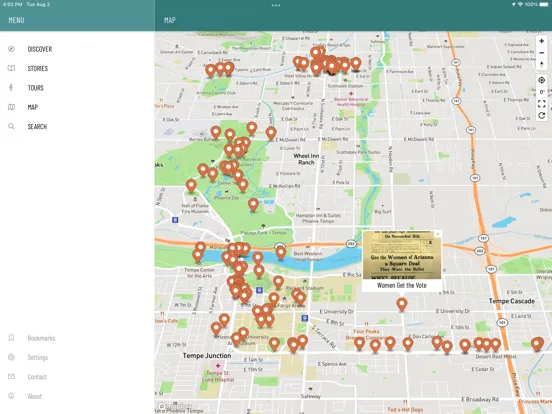Locate me with the geolocate target icon
The image size is (552, 414).
click(541, 80)
